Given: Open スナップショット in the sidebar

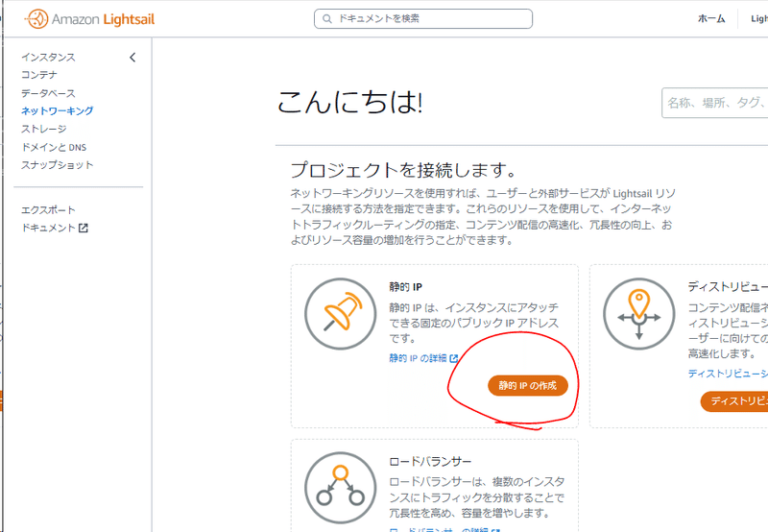Looking at the screenshot, I should pyautogui.click(x=57, y=165).
